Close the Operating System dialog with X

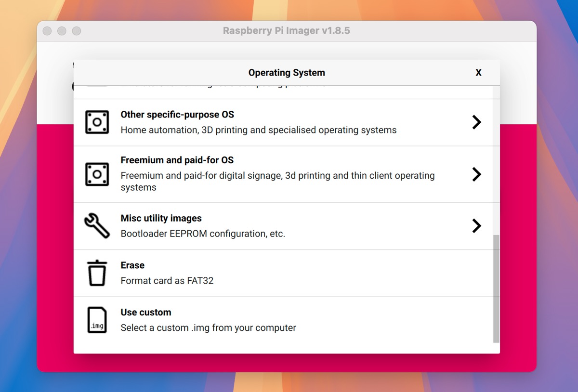tap(478, 73)
